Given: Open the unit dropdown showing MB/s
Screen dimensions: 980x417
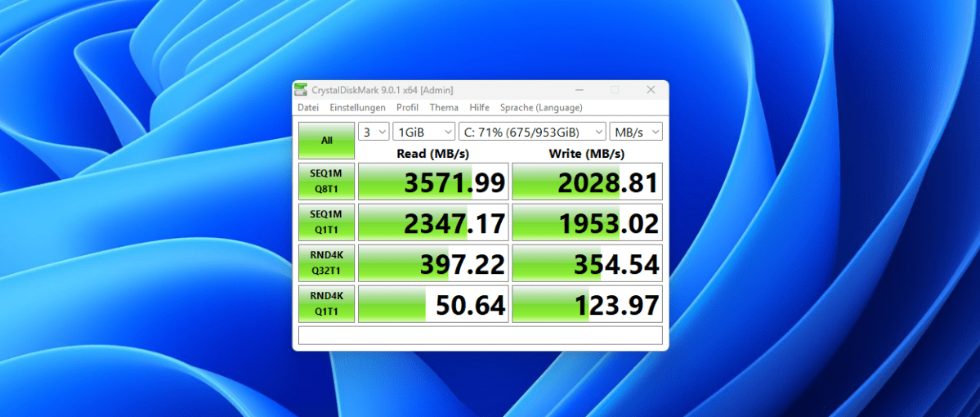Looking at the screenshot, I should [x=636, y=132].
